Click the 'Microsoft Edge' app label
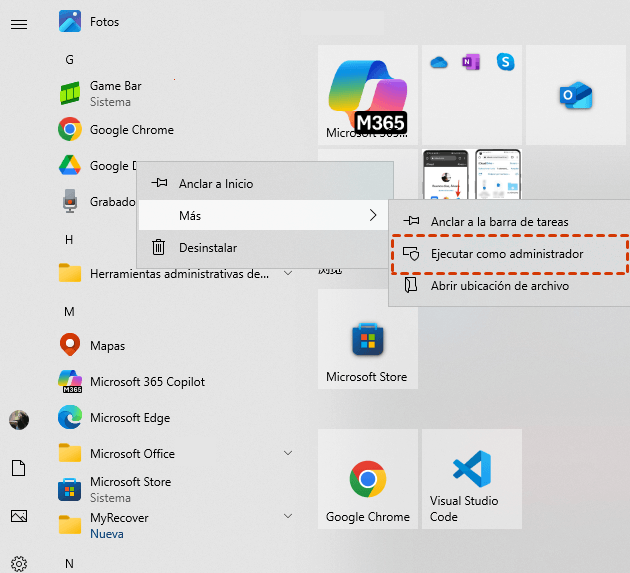The width and height of the screenshot is (630, 573). point(130,418)
